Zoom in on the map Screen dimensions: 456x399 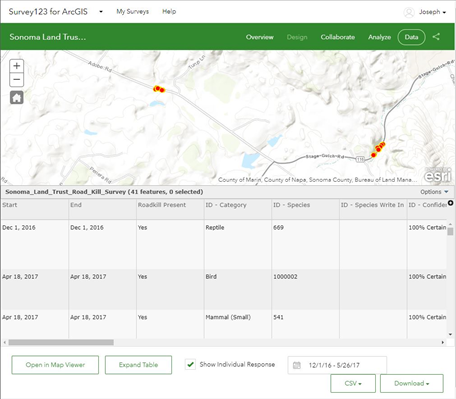pos(17,66)
